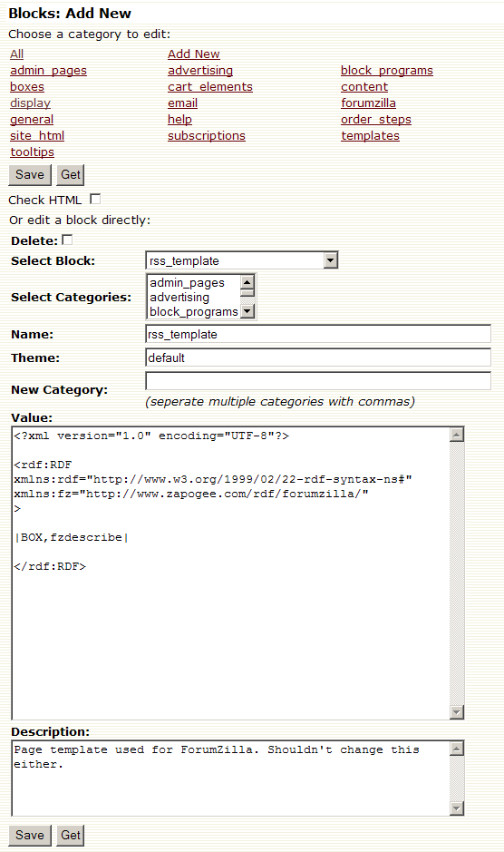Click the top Save button

click(30, 175)
